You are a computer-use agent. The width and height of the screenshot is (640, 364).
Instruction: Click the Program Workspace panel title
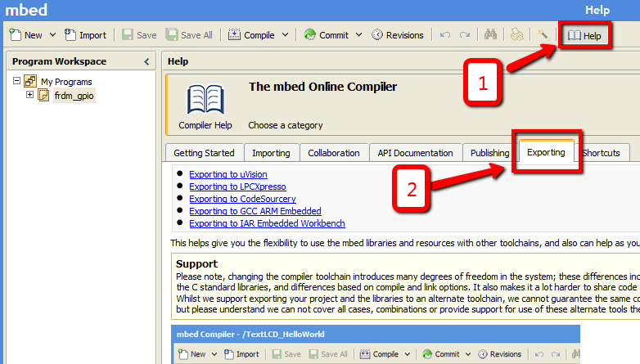point(59,61)
